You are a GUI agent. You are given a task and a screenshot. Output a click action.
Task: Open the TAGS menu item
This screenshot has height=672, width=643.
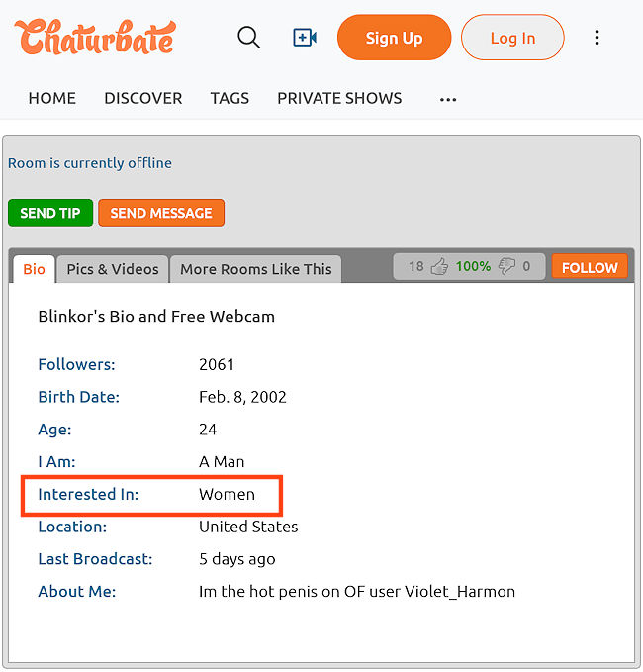coord(230,98)
